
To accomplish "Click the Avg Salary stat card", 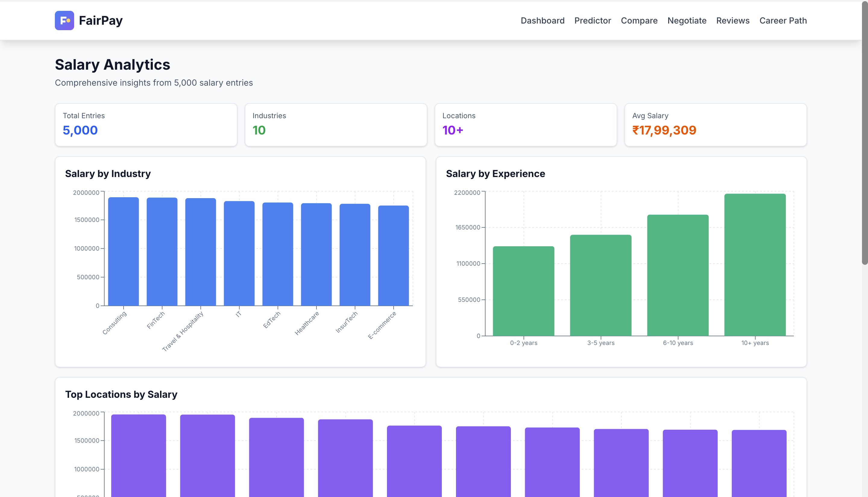I will 715,125.
